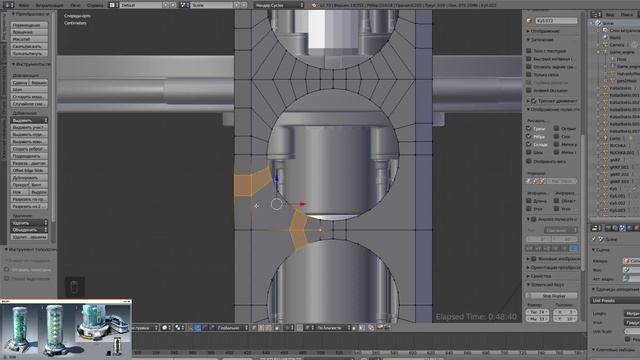Viewport: 640px width, 360px height.
Task: Click the Offset Edge Slide button
Action: click(29, 170)
